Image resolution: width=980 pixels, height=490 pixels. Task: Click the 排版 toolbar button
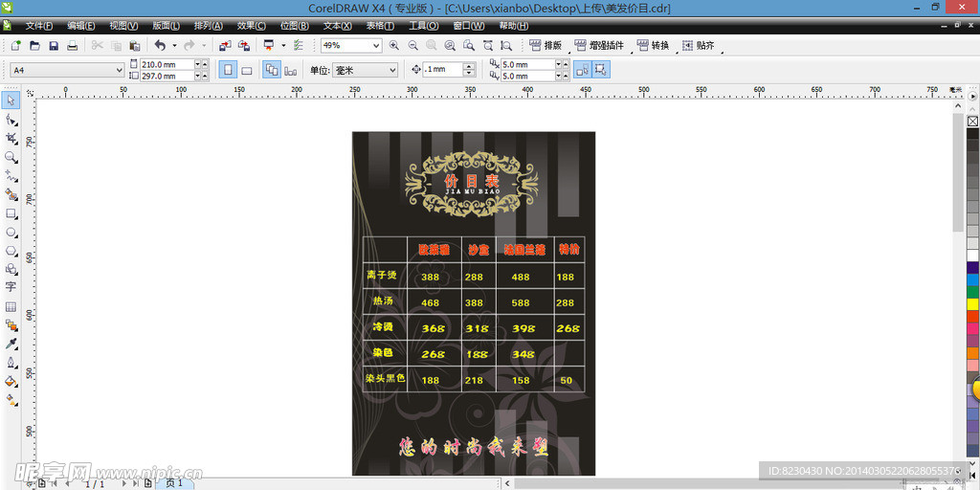(546, 46)
